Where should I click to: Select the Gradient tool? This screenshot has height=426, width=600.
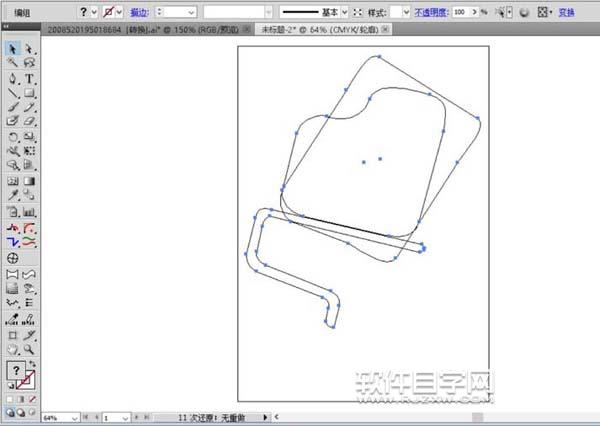[x=29, y=181]
